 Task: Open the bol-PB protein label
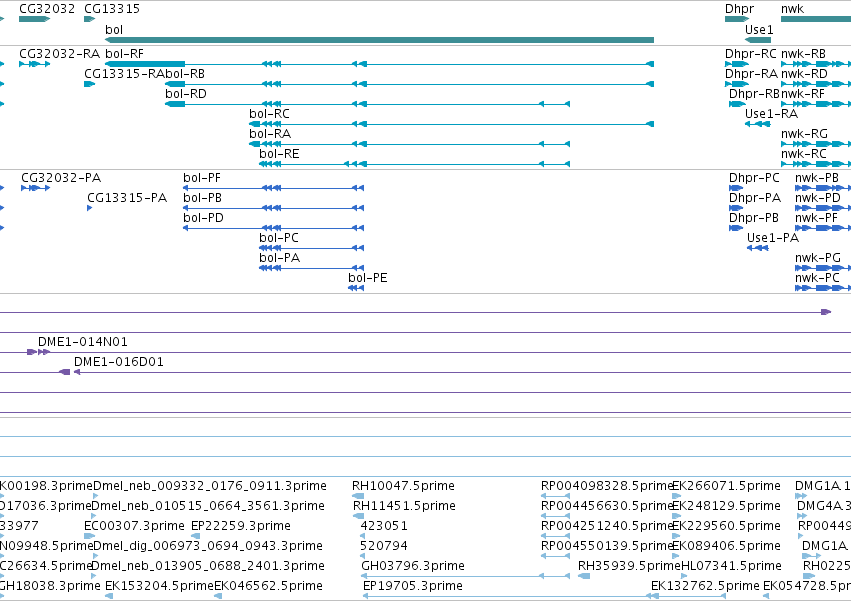pos(202,198)
